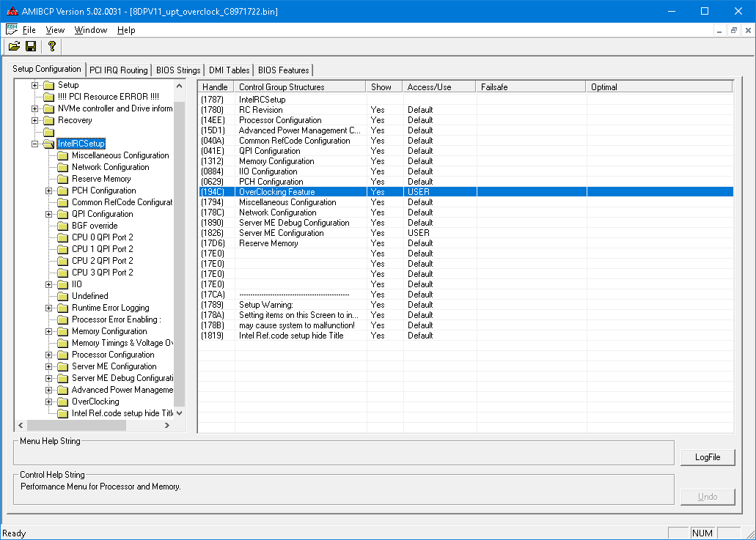The width and height of the screenshot is (756, 540).
Task: Click Show cell of OverClocking Feature row
Action: point(385,192)
